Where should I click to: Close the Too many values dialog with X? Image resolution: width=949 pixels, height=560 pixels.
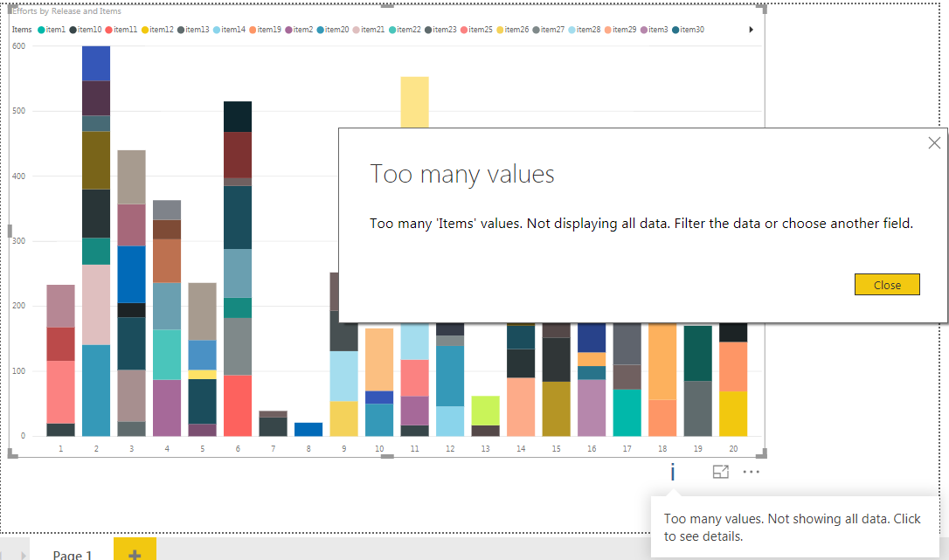pyautogui.click(x=934, y=143)
